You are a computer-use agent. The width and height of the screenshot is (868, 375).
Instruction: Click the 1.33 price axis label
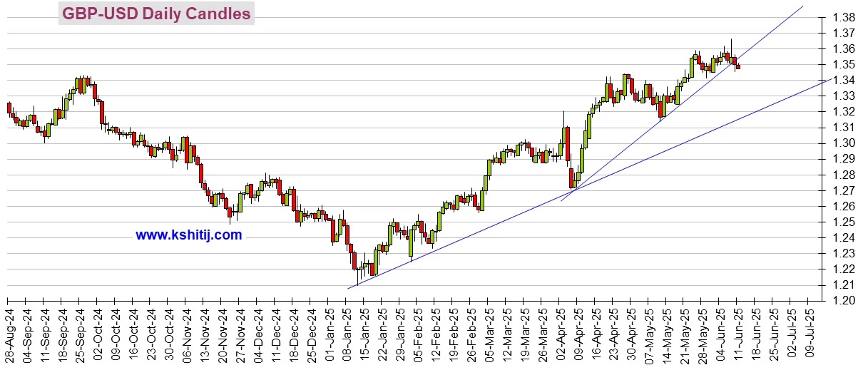tap(844, 96)
